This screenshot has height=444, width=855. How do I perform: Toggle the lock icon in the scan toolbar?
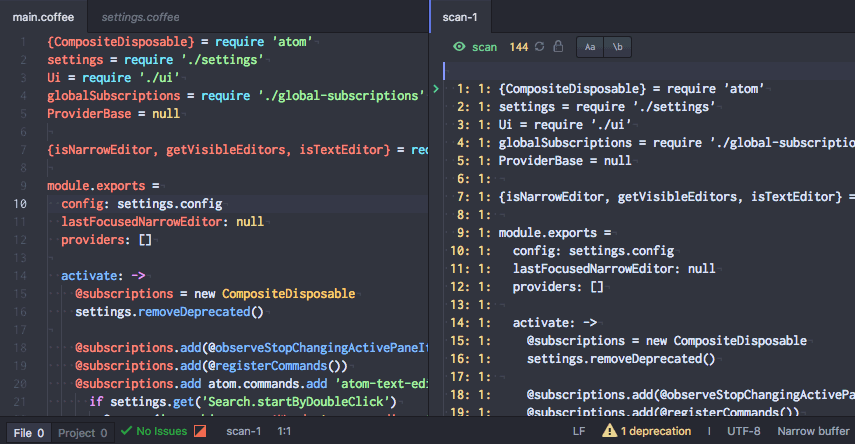[x=558, y=46]
